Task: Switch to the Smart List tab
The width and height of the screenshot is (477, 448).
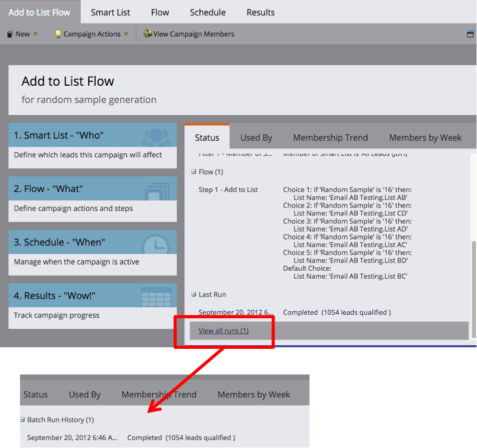Action: 110,13
